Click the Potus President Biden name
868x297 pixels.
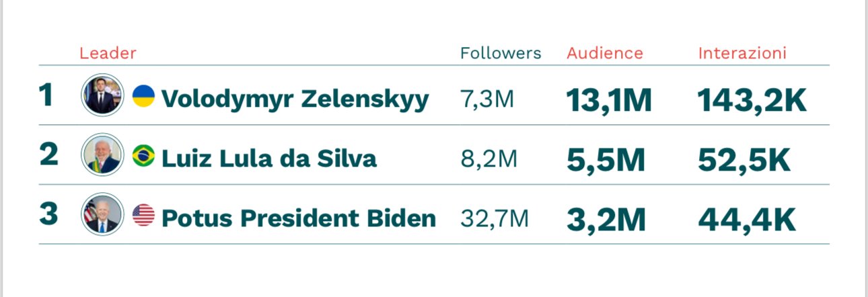299,218
